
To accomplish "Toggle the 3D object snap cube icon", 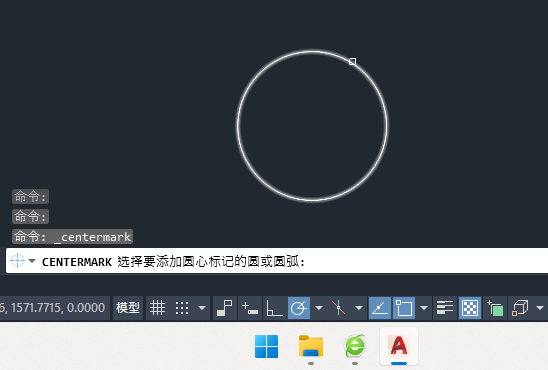I will [x=520, y=308].
